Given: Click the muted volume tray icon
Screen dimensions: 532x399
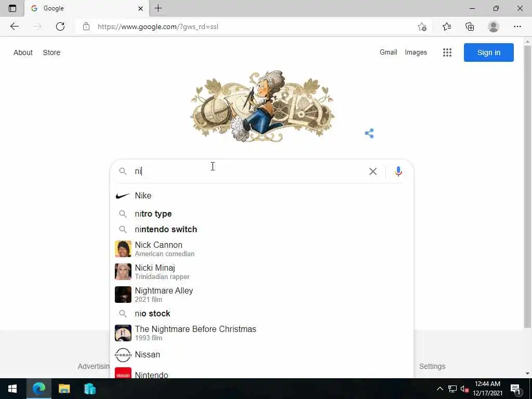Looking at the screenshot, I should [x=464, y=389].
